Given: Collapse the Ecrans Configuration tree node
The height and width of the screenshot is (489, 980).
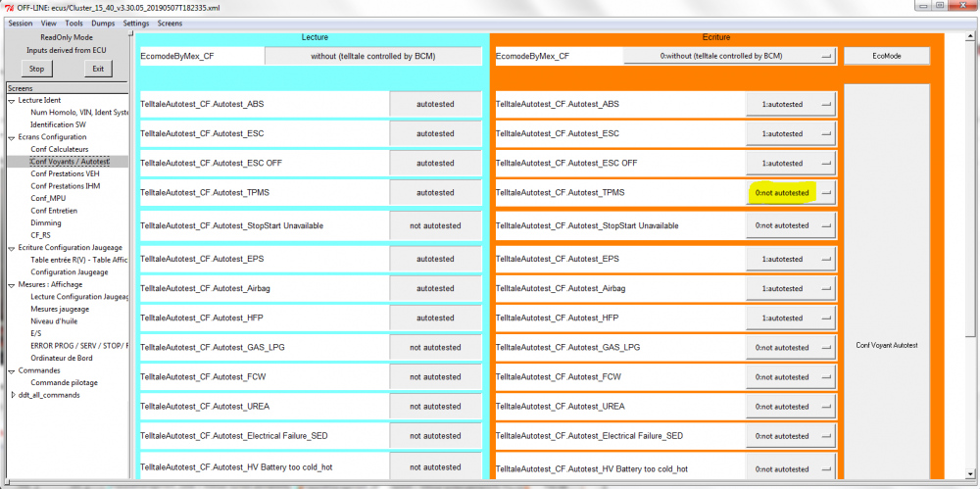Looking at the screenshot, I should [11, 137].
